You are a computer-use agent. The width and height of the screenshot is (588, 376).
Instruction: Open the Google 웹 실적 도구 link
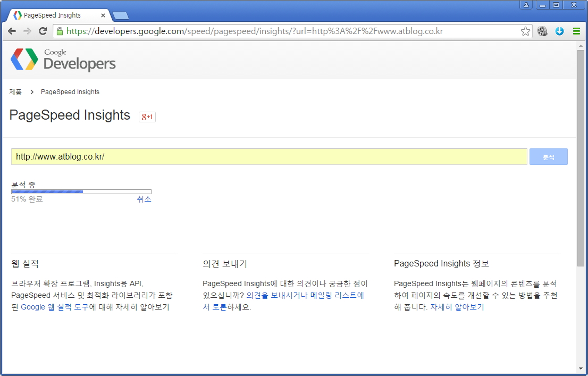(x=55, y=307)
